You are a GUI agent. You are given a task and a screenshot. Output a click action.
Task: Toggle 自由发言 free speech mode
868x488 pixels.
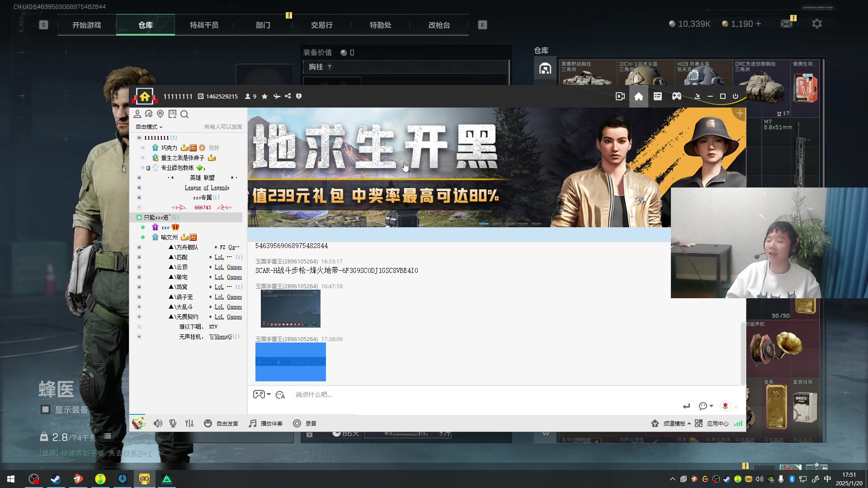(x=221, y=423)
